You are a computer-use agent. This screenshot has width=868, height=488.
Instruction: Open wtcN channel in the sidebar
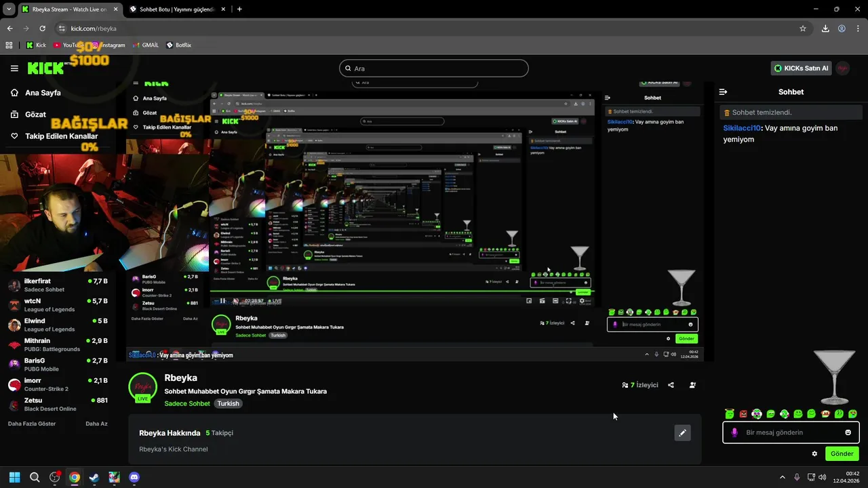58,305
